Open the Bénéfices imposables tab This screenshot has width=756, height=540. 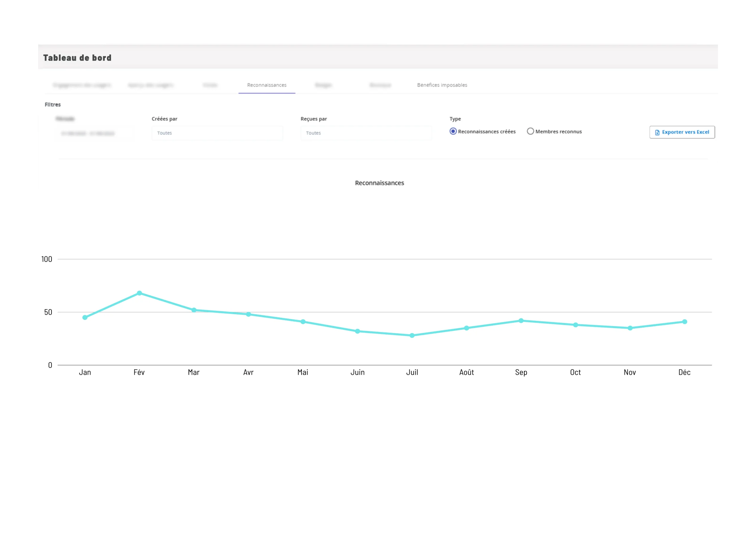click(x=442, y=85)
